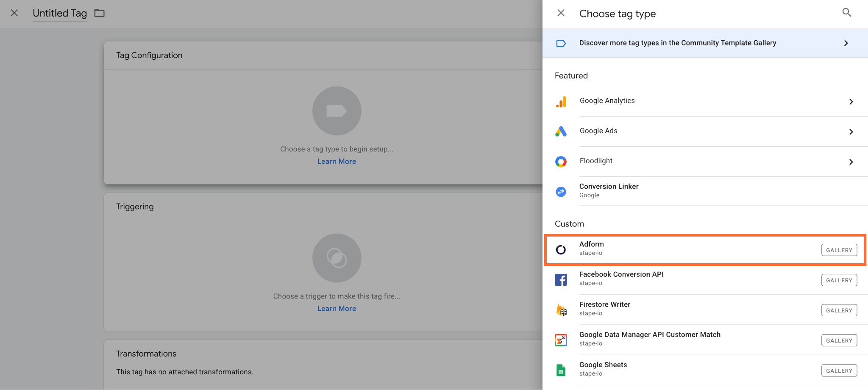Select Adform custom tag template
The height and width of the screenshot is (390, 868).
(x=705, y=250)
